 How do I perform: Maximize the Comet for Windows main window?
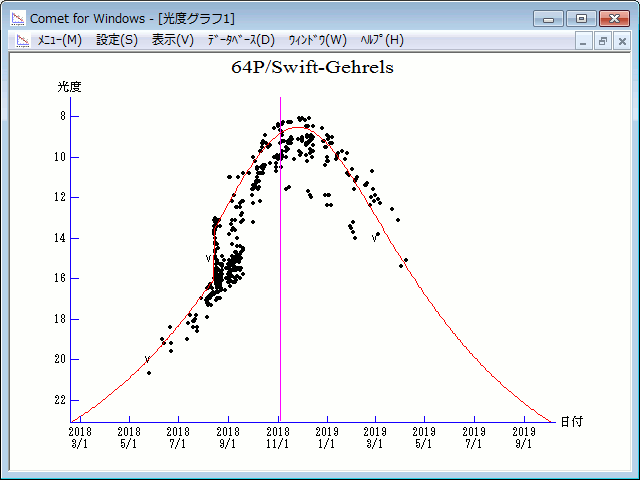pyautogui.click(x=579, y=18)
